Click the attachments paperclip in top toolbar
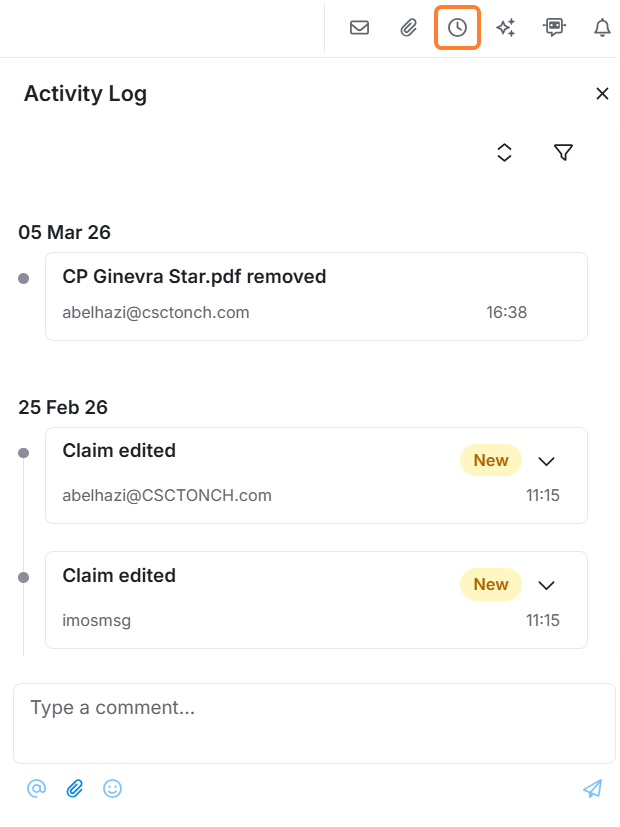The image size is (620, 827). pos(408,28)
